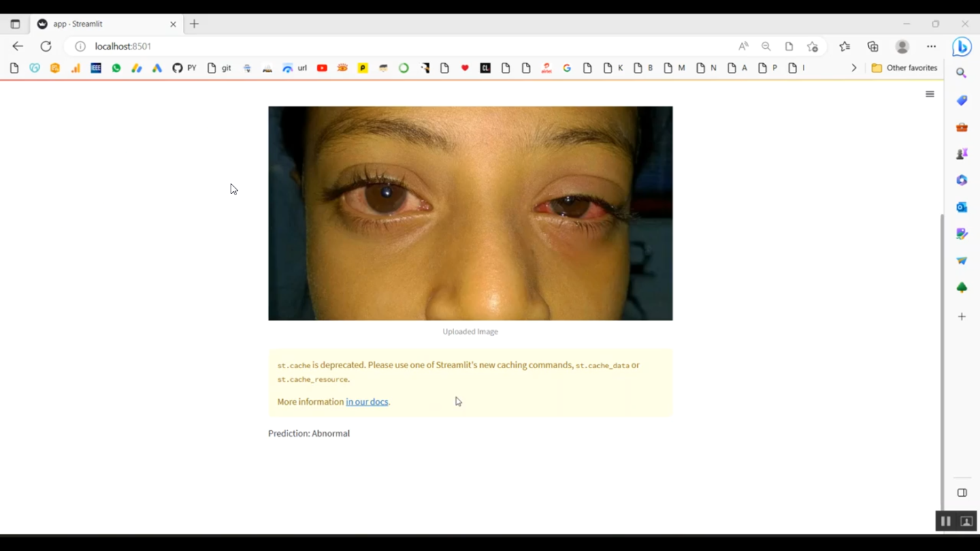
Task: Open the Other favorites folder
Action: click(x=904, y=68)
